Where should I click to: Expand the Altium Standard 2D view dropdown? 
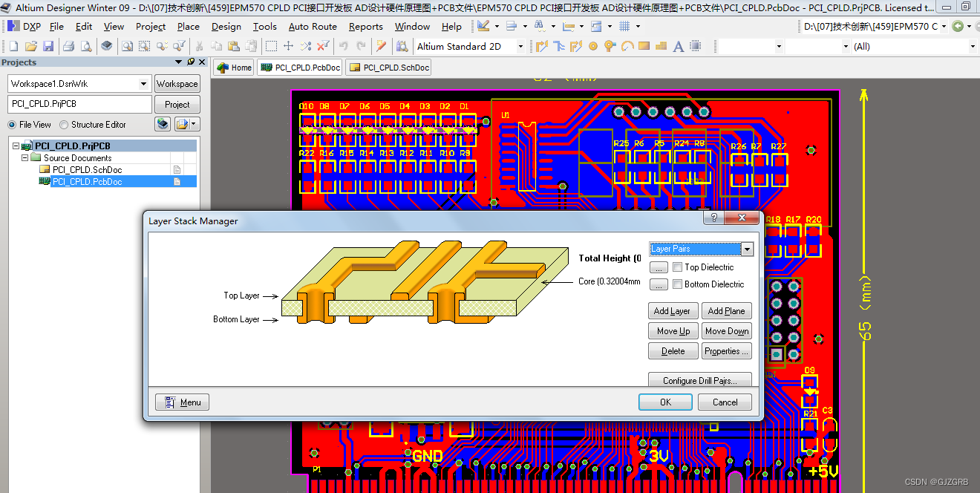(520, 46)
